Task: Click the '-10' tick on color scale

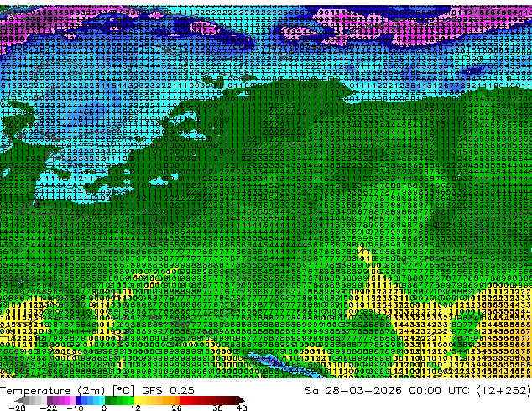Action: [x=75, y=408]
